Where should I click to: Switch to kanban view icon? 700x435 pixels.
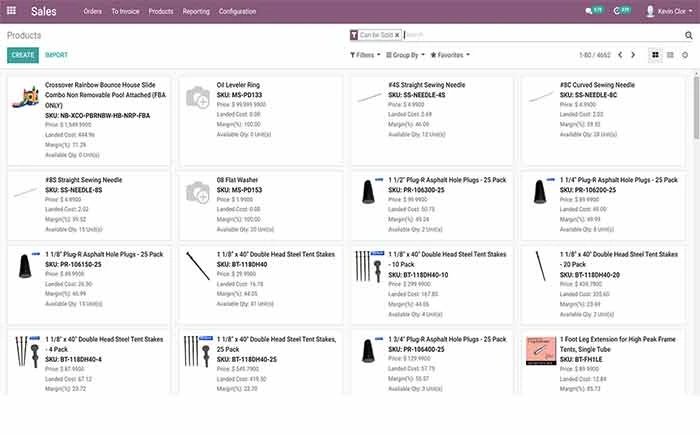(x=655, y=55)
